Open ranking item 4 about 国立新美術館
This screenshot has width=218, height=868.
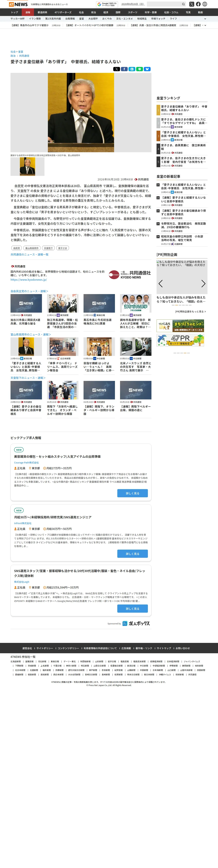[x=184, y=147]
